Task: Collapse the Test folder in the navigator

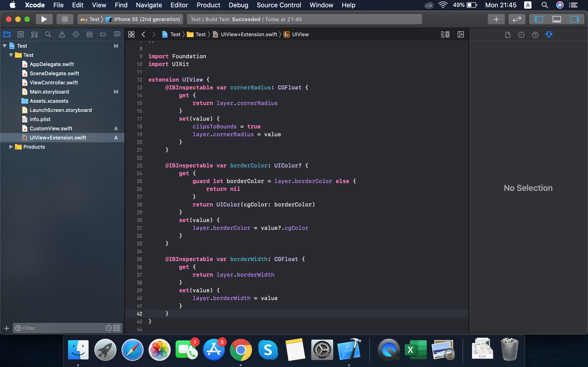Action: pos(11,55)
